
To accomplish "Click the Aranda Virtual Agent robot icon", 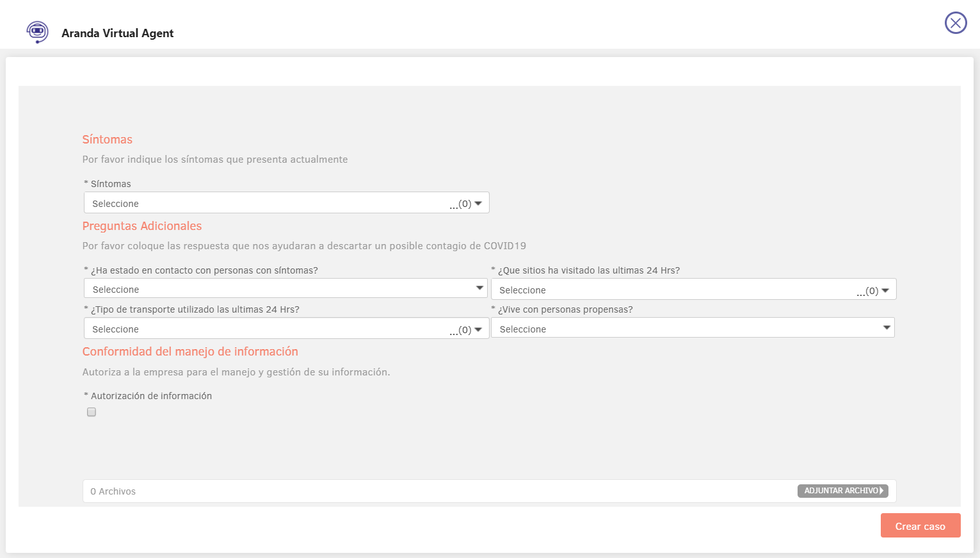I will click(37, 32).
